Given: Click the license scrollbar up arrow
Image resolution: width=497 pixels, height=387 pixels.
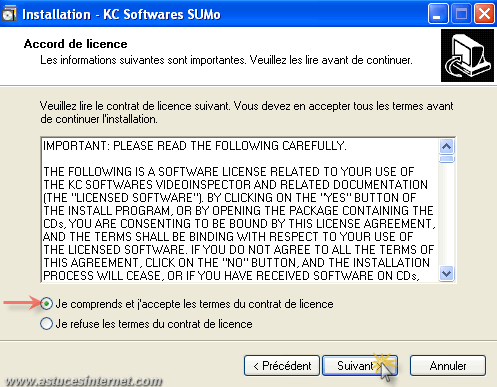Looking at the screenshot, I should pos(447,146).
